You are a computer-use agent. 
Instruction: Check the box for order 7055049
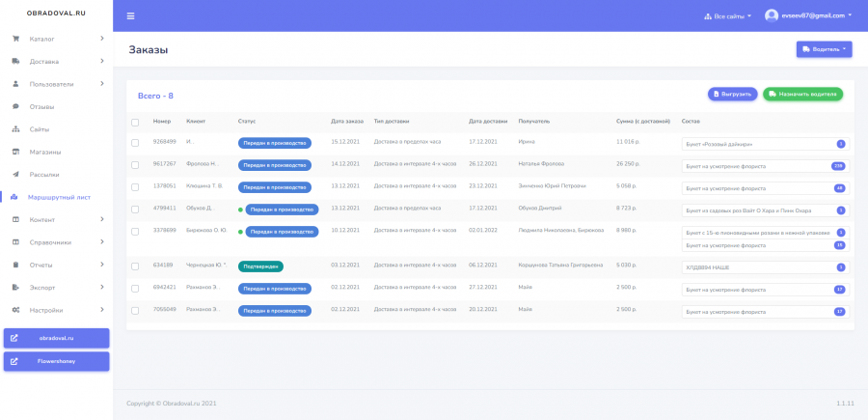(x=135, y=311)
